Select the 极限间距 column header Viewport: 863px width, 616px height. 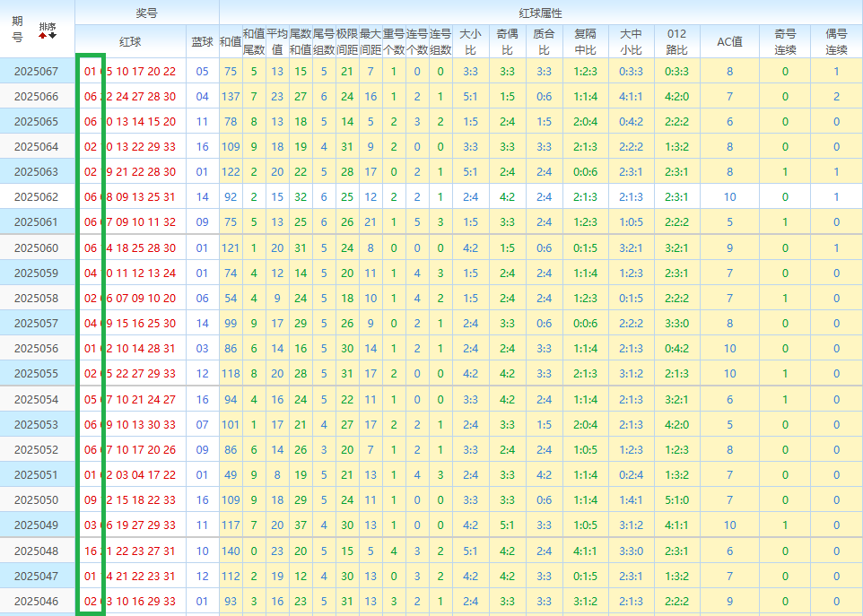coord(347,41)
